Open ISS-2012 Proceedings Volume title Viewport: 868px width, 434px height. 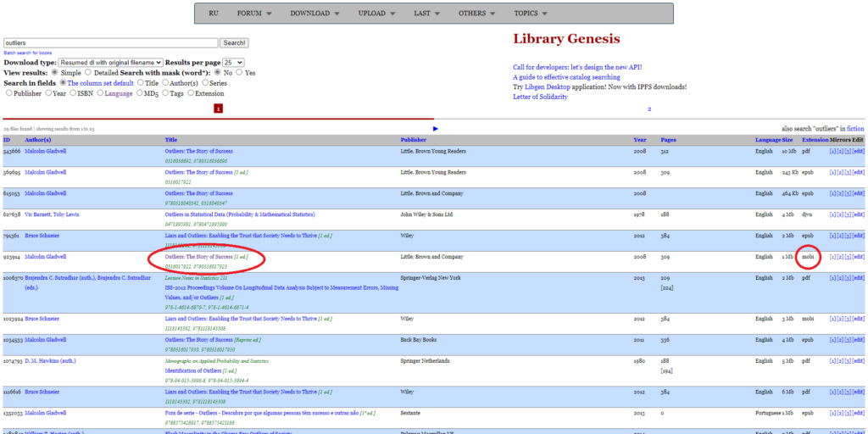click(281, 292)
